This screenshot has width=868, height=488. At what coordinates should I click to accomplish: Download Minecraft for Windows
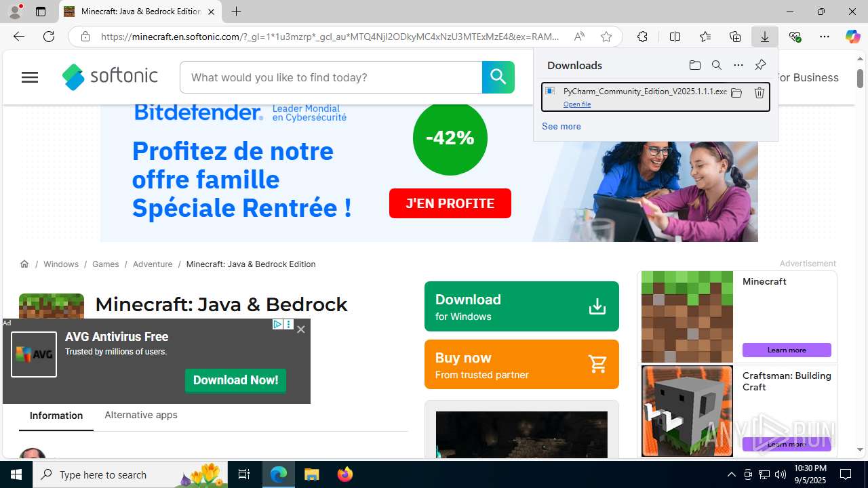(521, 306)
